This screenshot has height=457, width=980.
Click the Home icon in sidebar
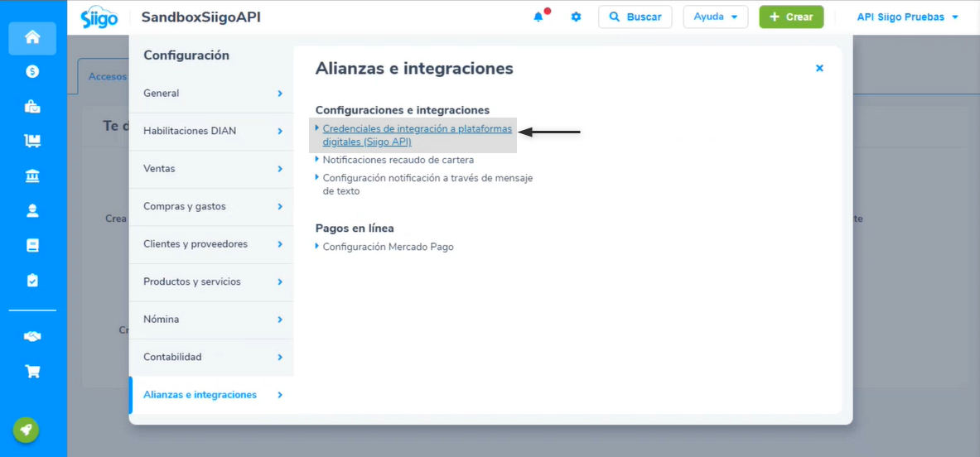32,37
